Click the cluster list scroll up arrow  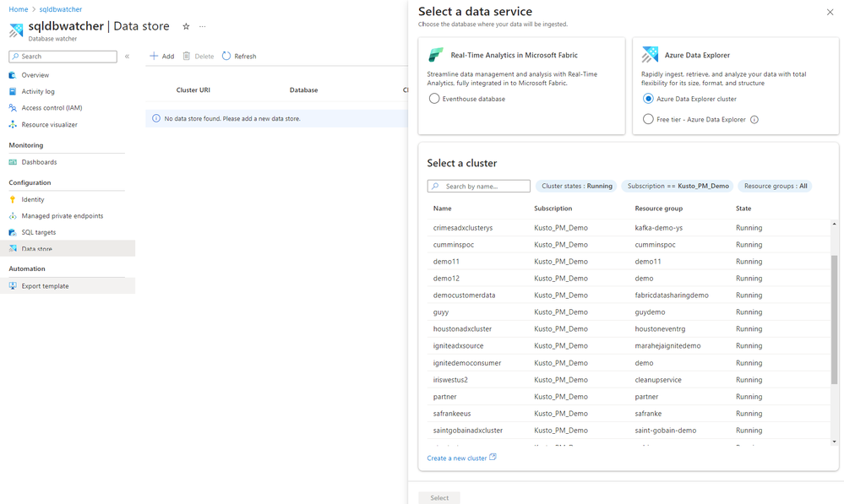835,223
